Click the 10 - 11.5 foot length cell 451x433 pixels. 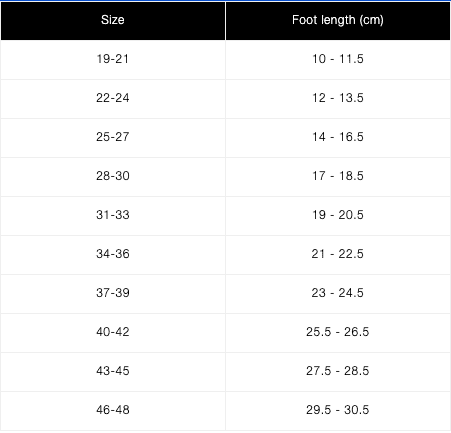click(x=338, y=60)
